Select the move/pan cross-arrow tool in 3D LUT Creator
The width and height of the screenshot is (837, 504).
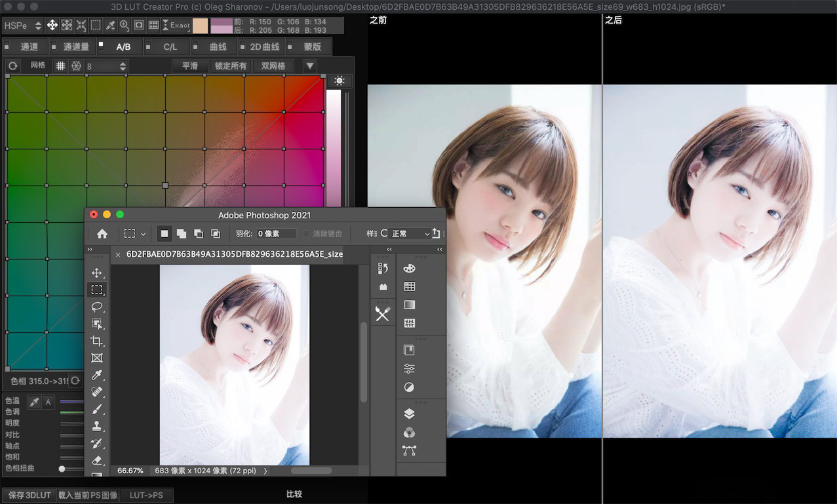tap(52, 26)
